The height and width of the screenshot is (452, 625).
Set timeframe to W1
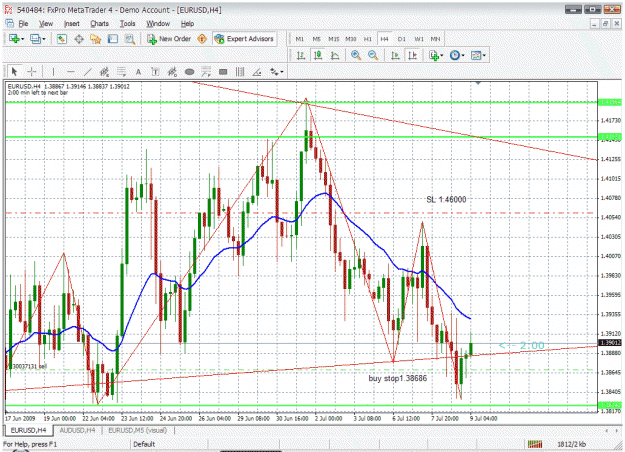tap(419, 39)
